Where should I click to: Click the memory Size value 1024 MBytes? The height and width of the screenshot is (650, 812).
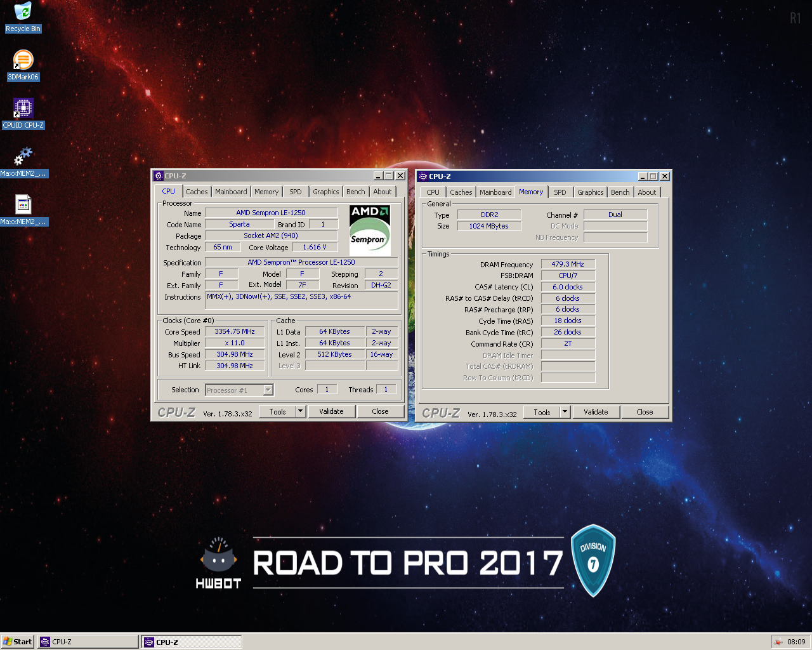point(489,226)
